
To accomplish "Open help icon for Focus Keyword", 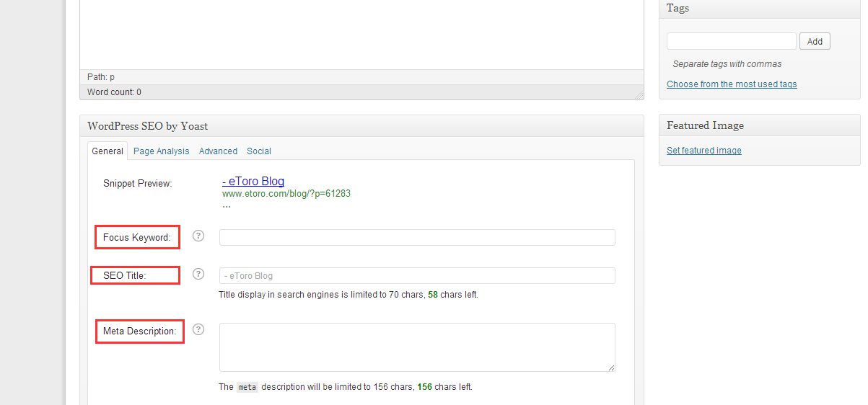I will point(199,236).
